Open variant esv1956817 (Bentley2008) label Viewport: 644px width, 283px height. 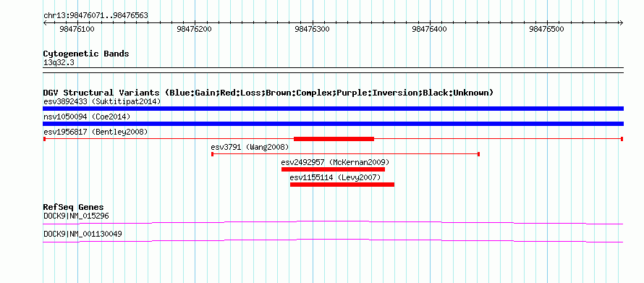coord(96,132)
